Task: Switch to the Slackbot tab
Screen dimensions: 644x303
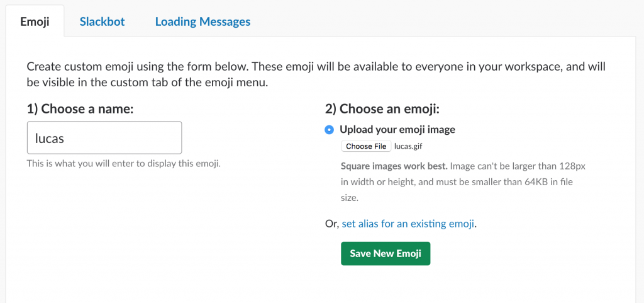Action: (102, 21)
